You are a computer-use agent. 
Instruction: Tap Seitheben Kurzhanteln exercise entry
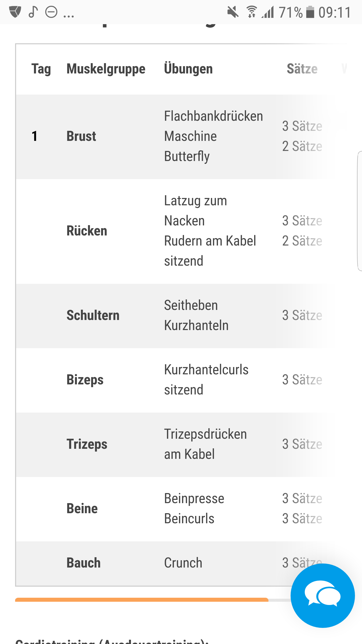tap(196, 315)
